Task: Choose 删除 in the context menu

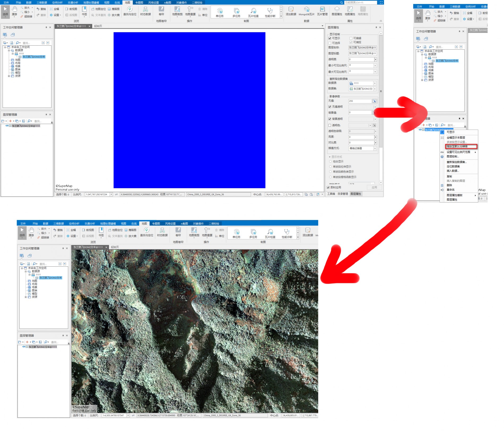Action: point(449,185)
